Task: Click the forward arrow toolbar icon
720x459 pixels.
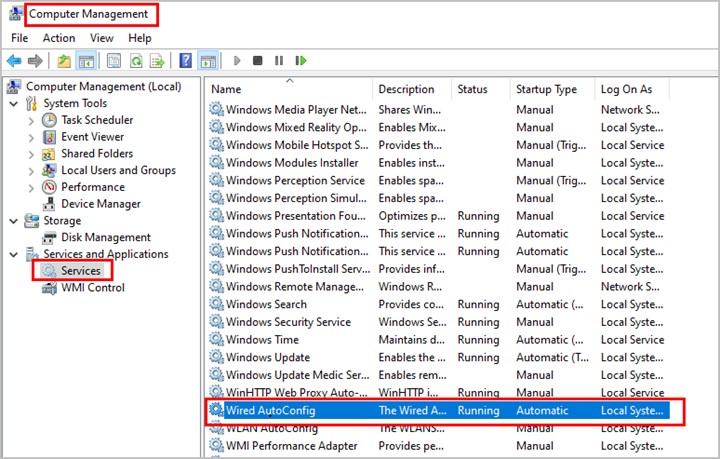Action: click(35, 61)
